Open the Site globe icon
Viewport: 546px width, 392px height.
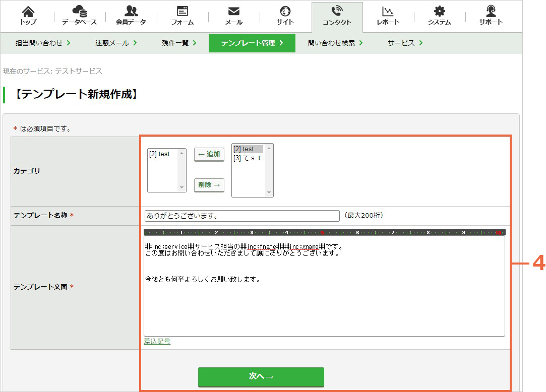[x=285, y=11]
